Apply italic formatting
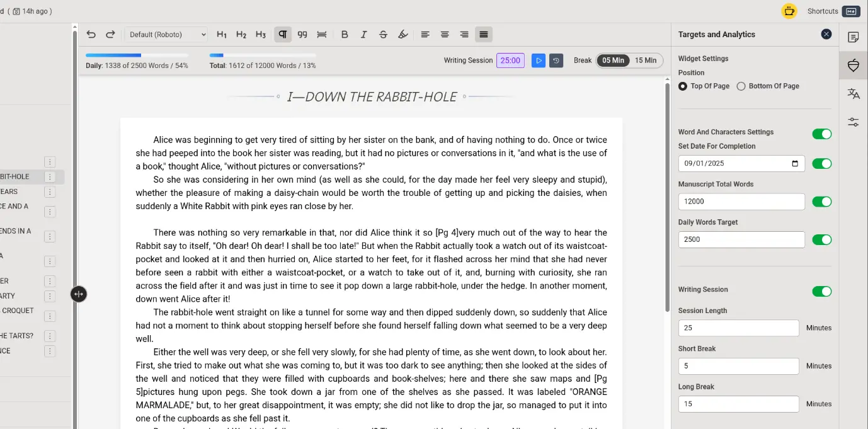 [363, 35]
